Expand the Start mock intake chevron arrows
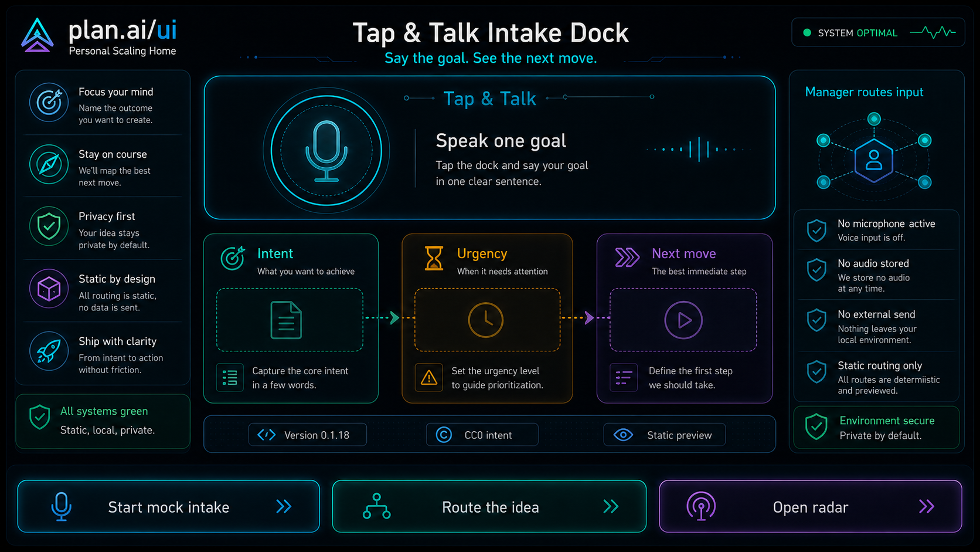Image resolution: width=980 pixels, height=552 pixels. click(x=284, y=506)
